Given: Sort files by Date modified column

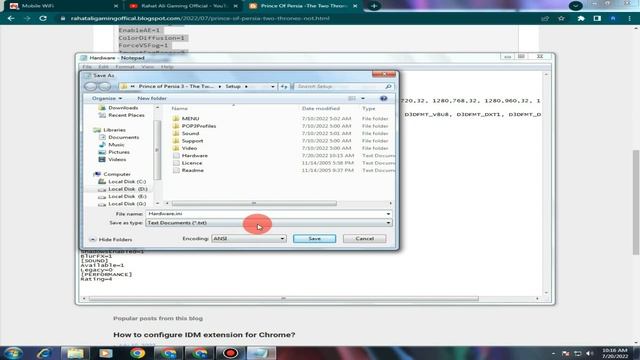Looking at the screenshot, I should point(321,109).
